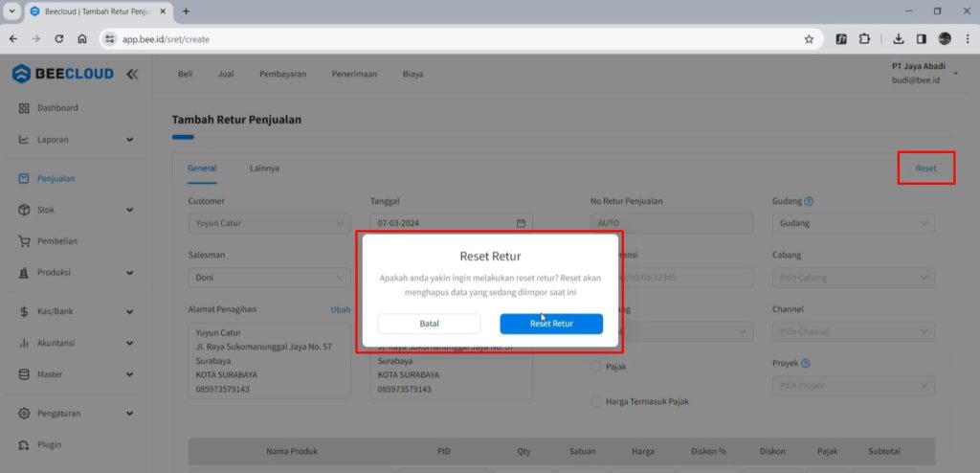Viewport: 980px width, 473px height.
Task: Click the Stok box icon
Action: 24,210
